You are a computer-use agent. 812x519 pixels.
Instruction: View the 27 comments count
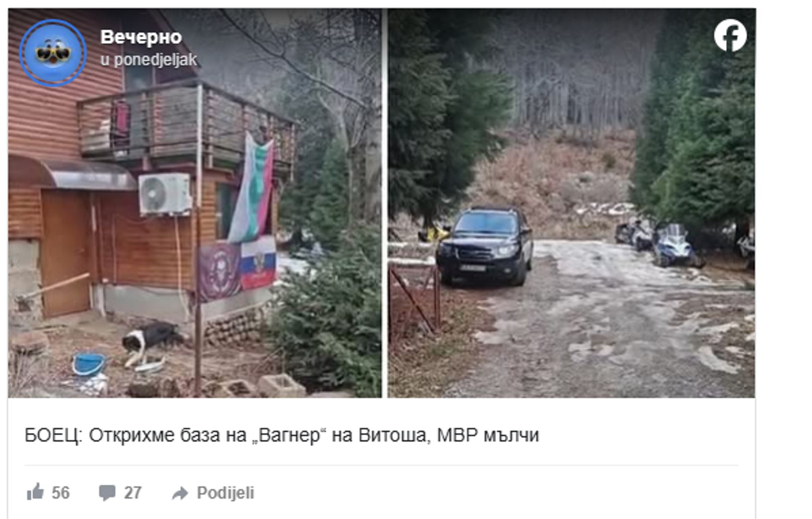[x=133, y=493]
